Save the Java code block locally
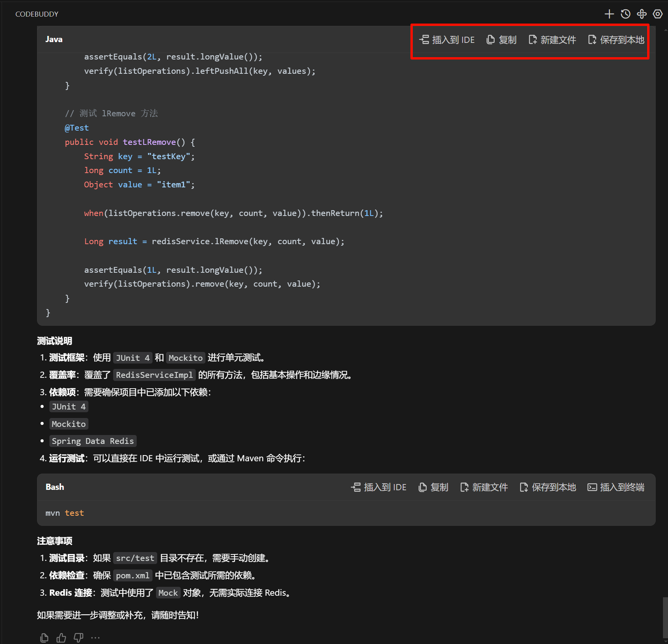 click(x=616, y=40)
